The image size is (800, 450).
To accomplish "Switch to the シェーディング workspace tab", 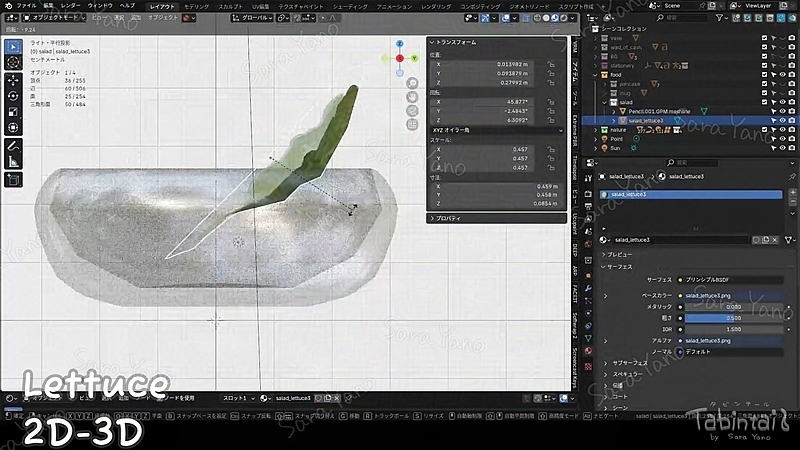I will [x=350, y=7].
